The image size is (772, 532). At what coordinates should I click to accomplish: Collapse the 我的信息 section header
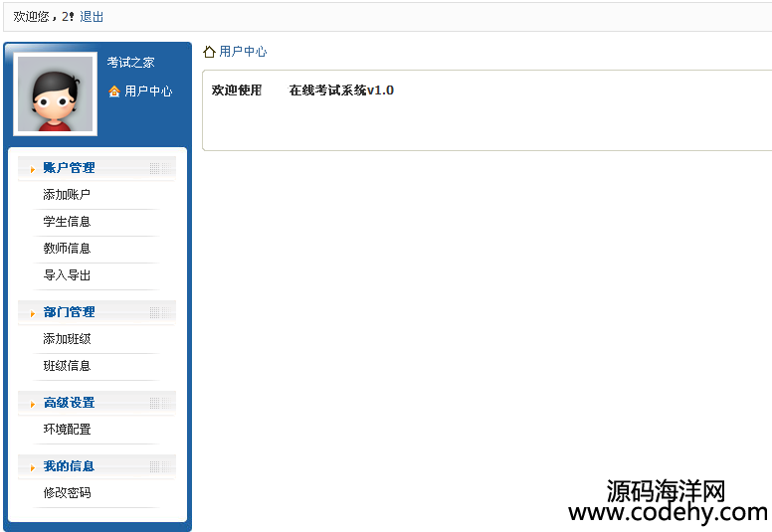coord(96,466)
